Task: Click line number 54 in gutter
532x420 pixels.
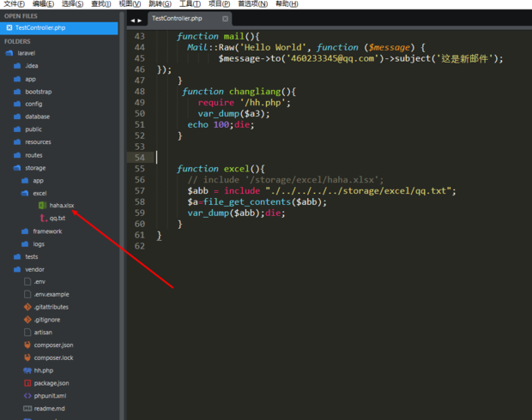Action: (140, 158)
